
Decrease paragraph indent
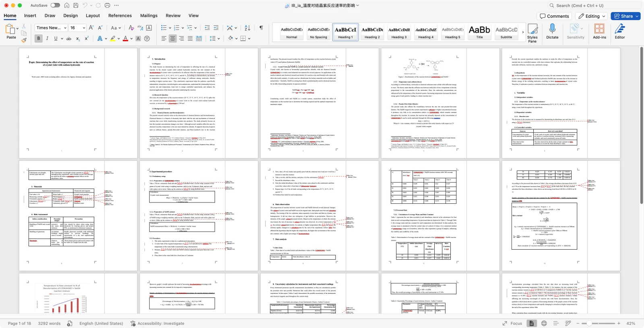(207, 28)
